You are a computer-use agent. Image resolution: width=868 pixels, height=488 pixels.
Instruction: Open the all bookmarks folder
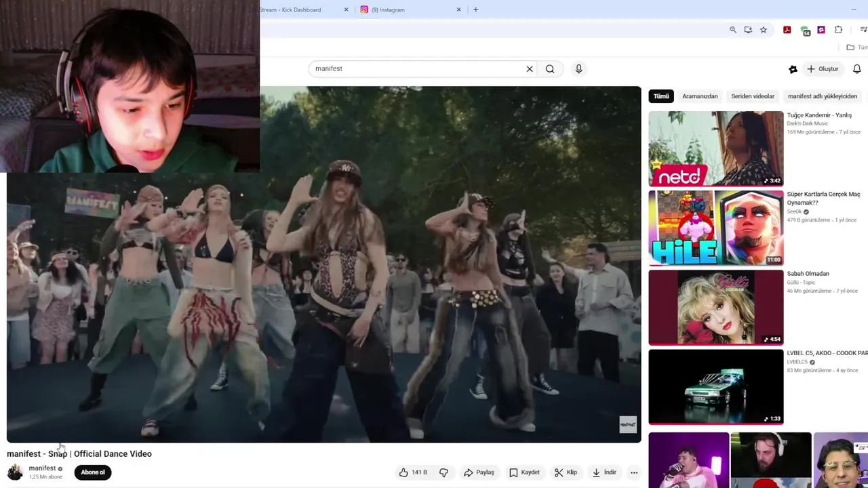[x=856, y=47]
